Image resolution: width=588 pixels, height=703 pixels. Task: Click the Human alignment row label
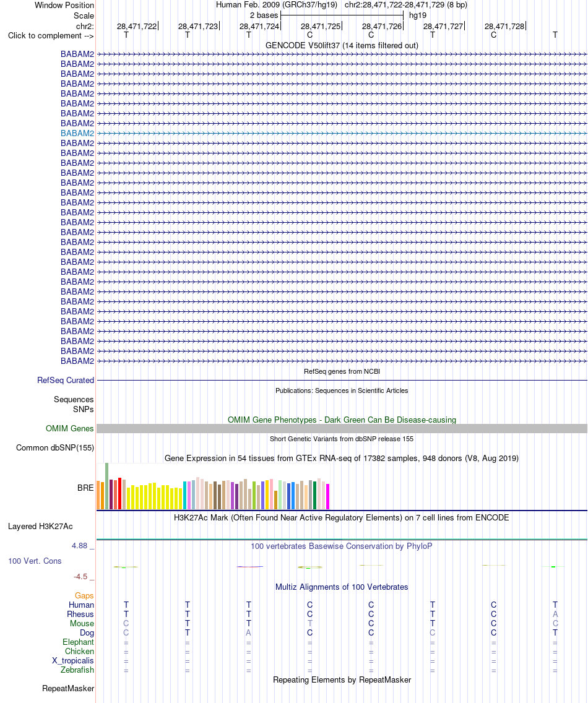[81, 605]
